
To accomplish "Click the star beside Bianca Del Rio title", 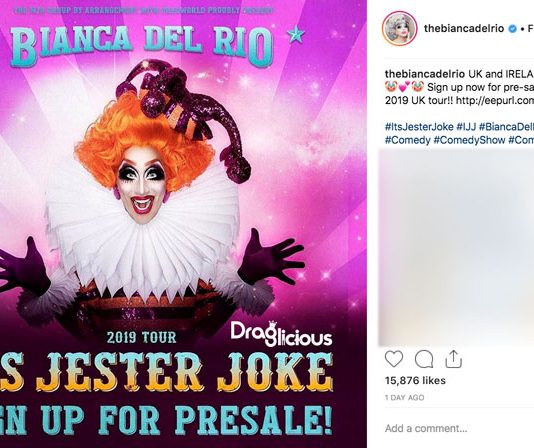I will click(296, 35).
